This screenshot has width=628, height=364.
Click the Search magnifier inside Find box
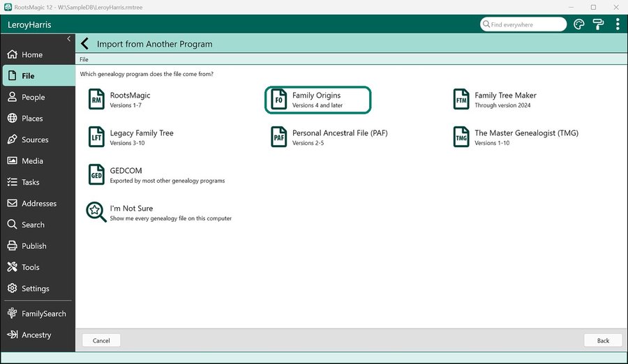(486, 24)
